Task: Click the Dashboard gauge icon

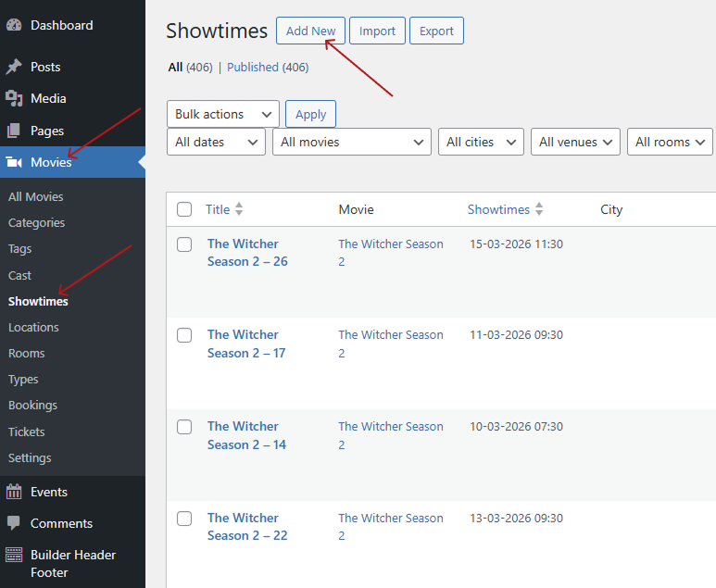Action: click(x=14, y=25)
